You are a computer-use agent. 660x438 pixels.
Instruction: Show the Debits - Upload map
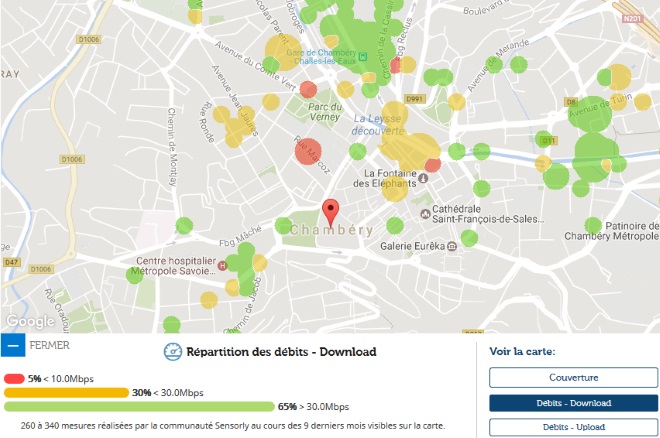pos(573,427)
